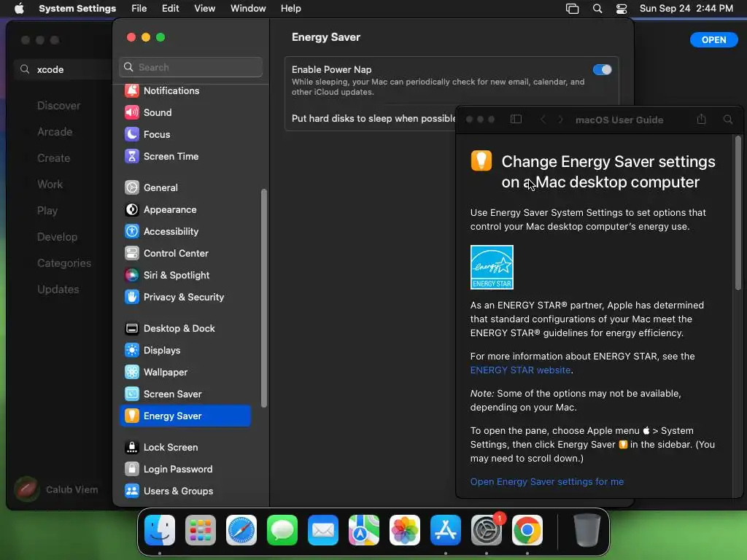
Task: Click the ENERGY STAR website link
Action: point(520,370)
